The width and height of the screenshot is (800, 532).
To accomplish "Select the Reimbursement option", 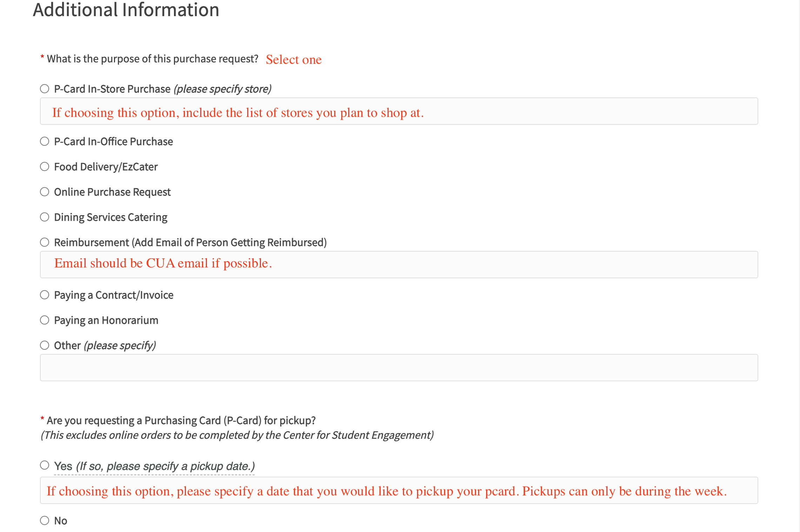I will click(45, 242).
